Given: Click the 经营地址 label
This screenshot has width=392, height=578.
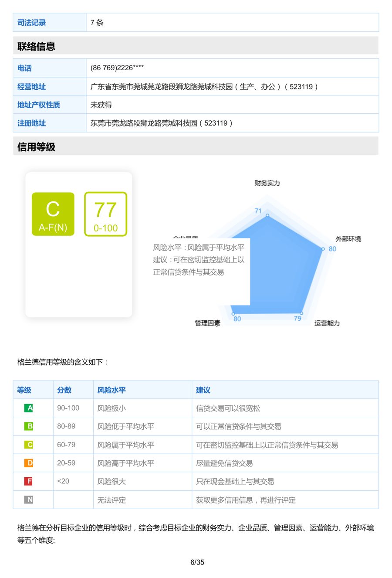Looking at the screenshot, I should [31, 87].
